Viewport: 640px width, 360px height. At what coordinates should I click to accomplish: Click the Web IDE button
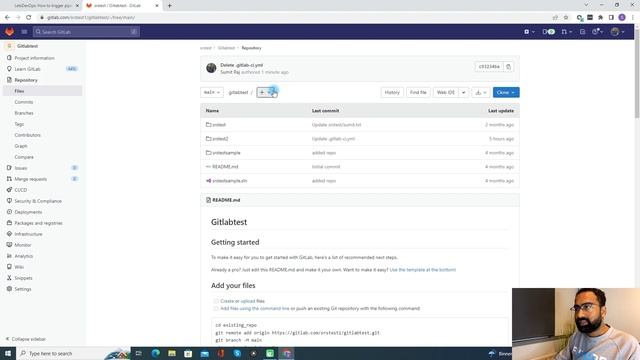pos(446,93)
